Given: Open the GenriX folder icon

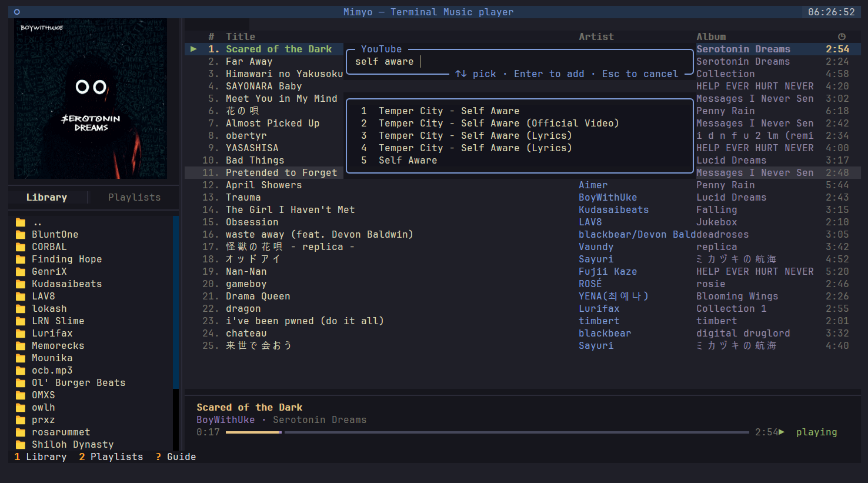Looking at the screenshot, I should 21,272.
